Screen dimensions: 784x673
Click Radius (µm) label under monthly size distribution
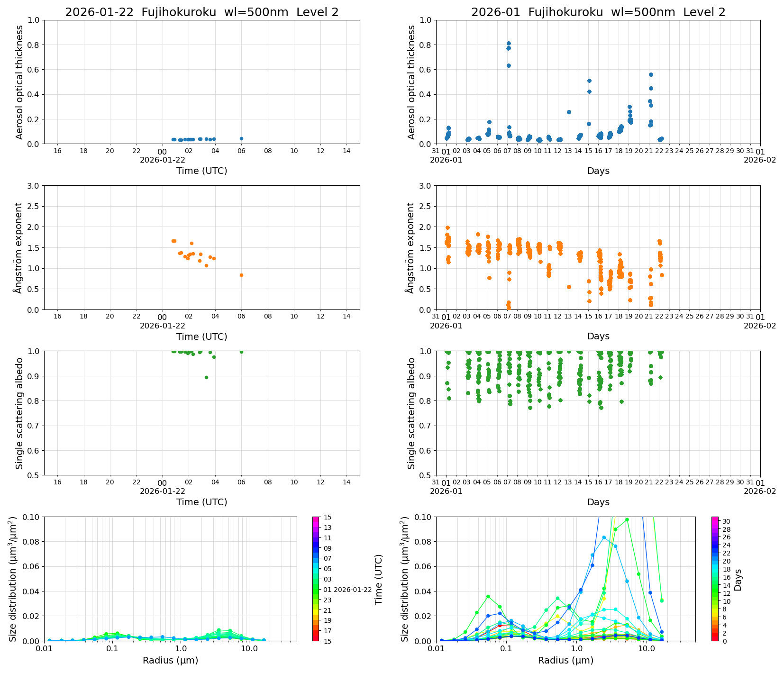point(565,660)
